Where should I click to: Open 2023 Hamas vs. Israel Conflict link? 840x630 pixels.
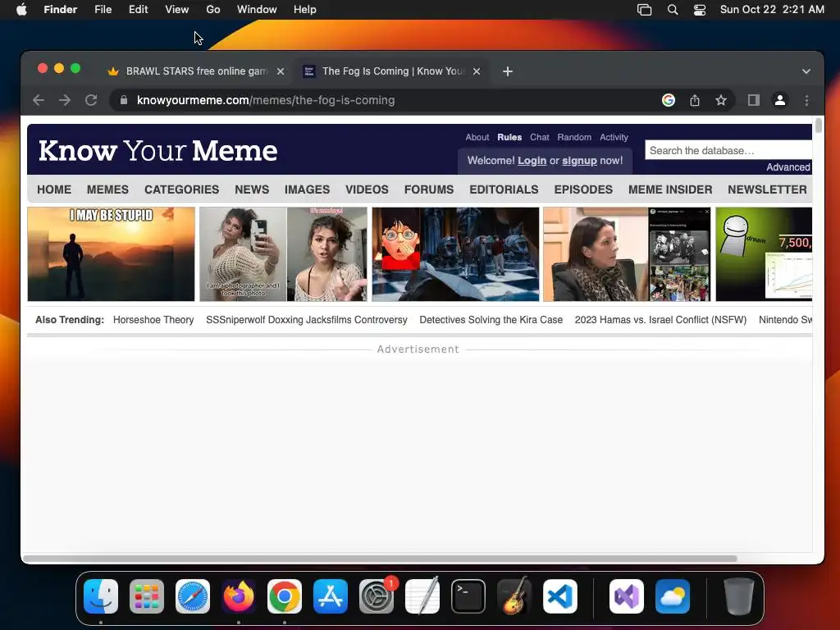pos(660,320)
